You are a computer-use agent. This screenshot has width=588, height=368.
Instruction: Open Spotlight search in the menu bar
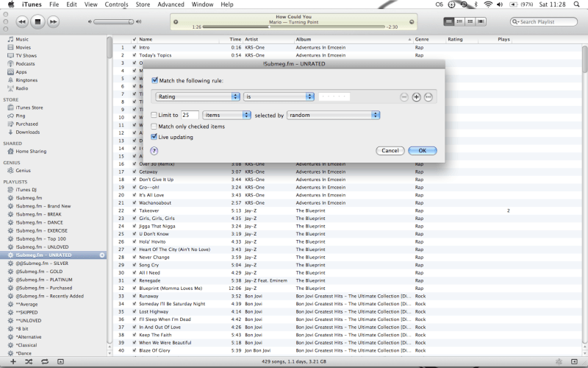tap(579, 4)
